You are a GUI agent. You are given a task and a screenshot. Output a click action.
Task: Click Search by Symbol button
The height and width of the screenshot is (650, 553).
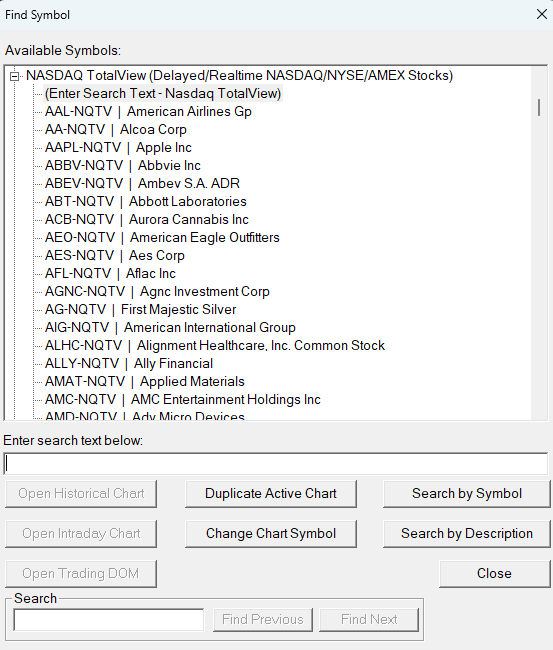pyautogui.click(x=467, y=494)
